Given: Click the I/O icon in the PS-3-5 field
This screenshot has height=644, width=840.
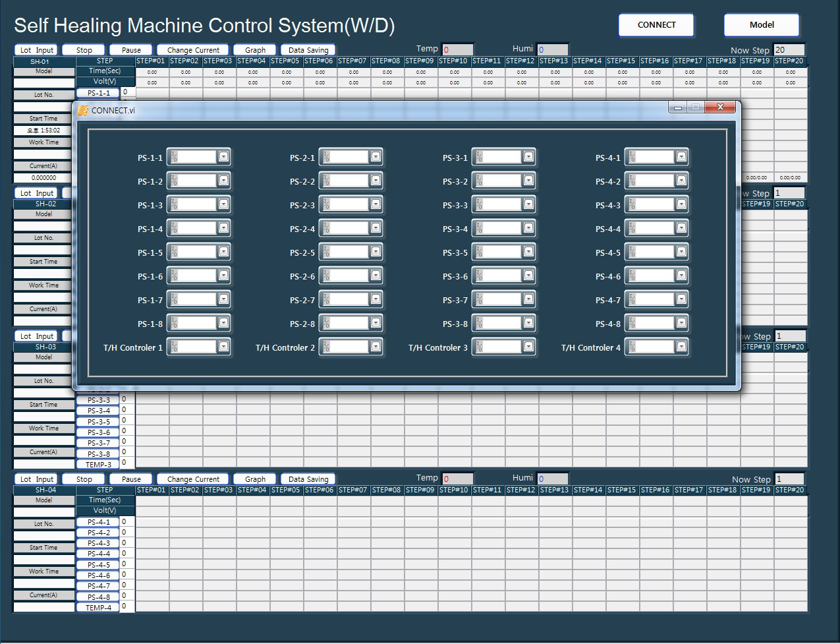Looking at the screenshot, I should pos(480,252).
